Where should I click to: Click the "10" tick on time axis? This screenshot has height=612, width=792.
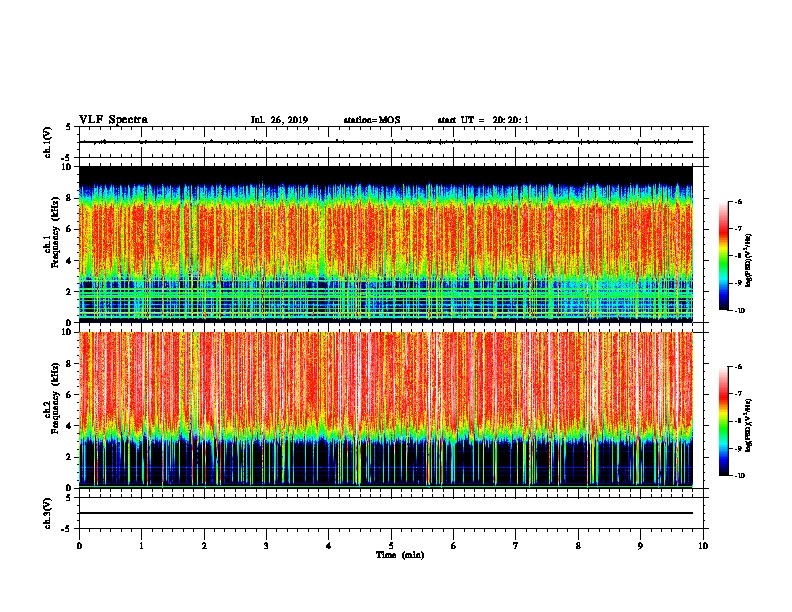click(703, 546)
